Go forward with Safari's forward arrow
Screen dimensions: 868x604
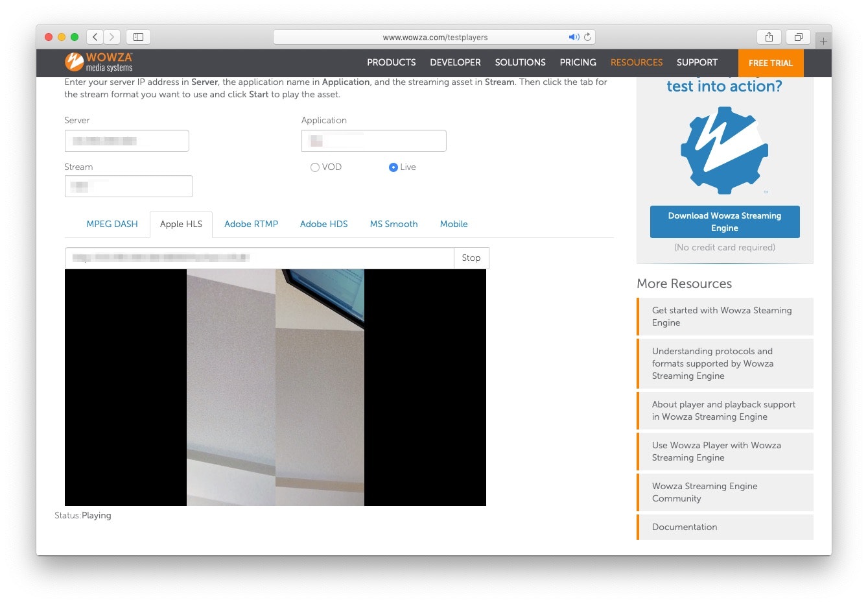point(112,37)
